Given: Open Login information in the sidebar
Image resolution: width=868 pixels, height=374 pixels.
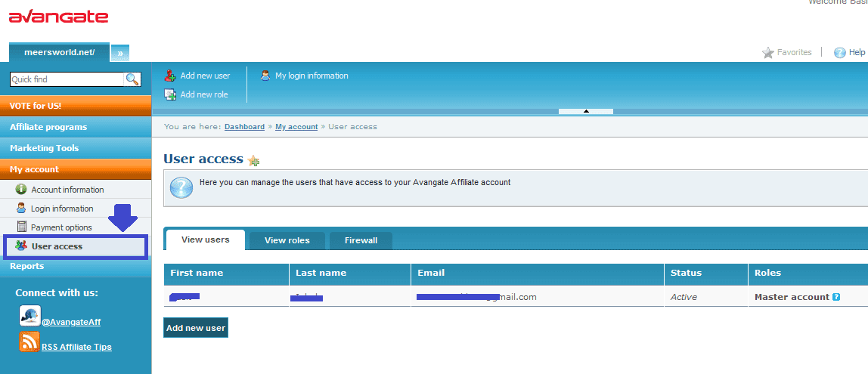Looking at the screenshot, I should tap(62, 209).
